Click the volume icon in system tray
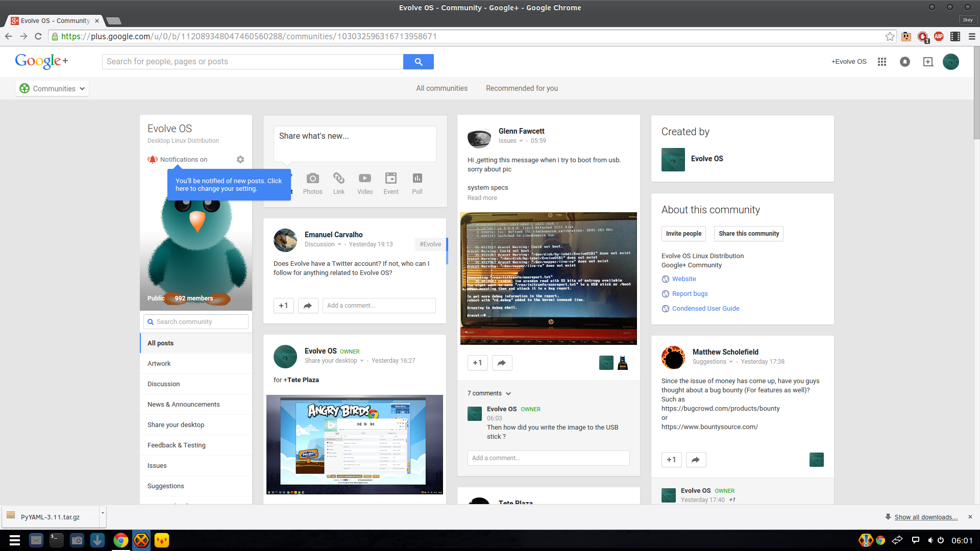 tap(930, 540)
